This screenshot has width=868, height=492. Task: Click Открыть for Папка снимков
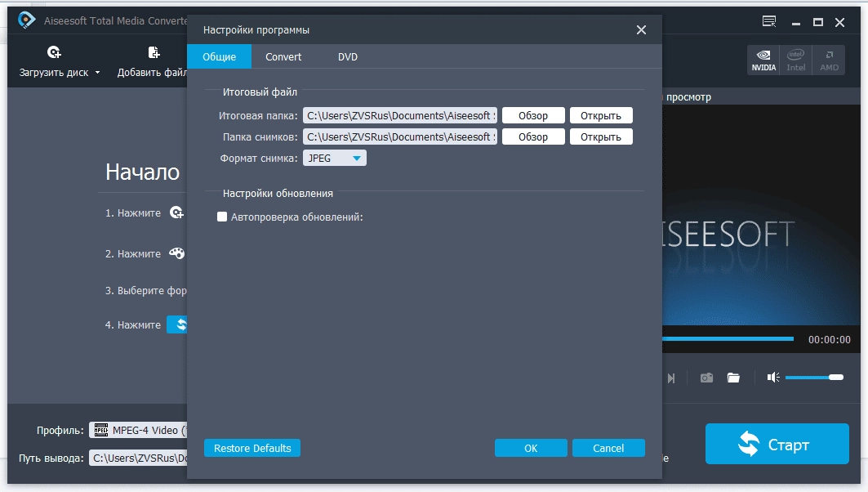(601, 136)
